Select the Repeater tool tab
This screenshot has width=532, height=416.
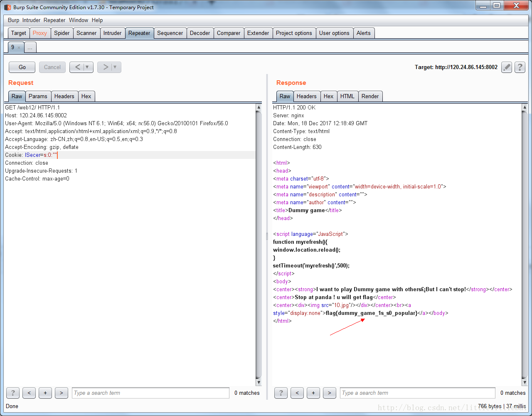pos(139,33)
